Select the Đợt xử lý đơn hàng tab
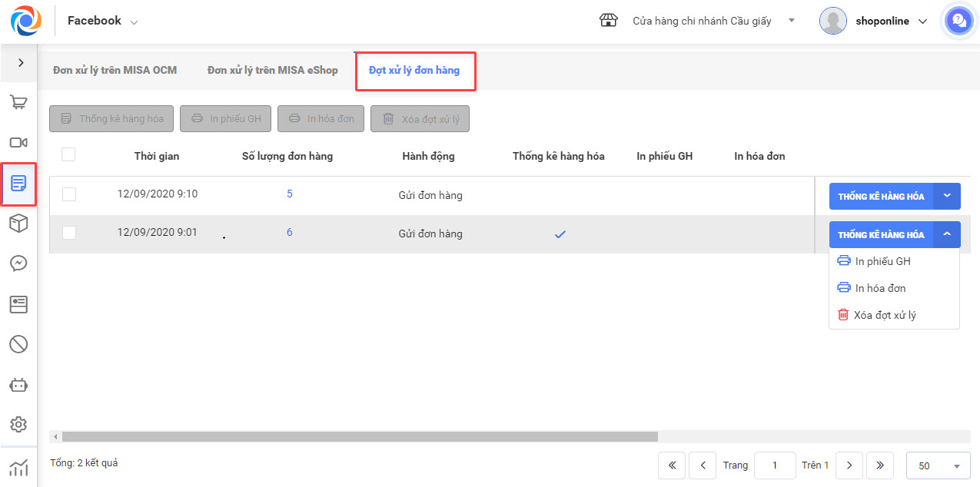 point(414,71)
